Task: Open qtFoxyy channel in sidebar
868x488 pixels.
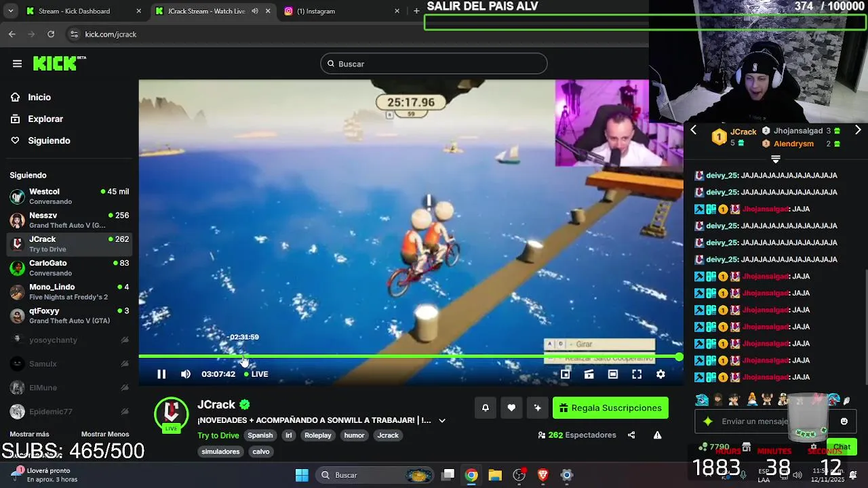Action: pyautogui.click(x=69, y=316)
